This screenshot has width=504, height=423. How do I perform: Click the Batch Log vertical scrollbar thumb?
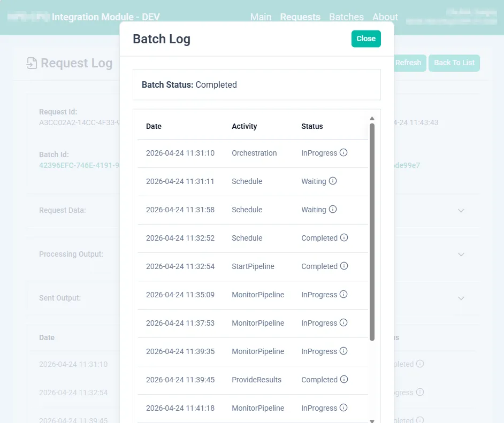pos(372,230)
